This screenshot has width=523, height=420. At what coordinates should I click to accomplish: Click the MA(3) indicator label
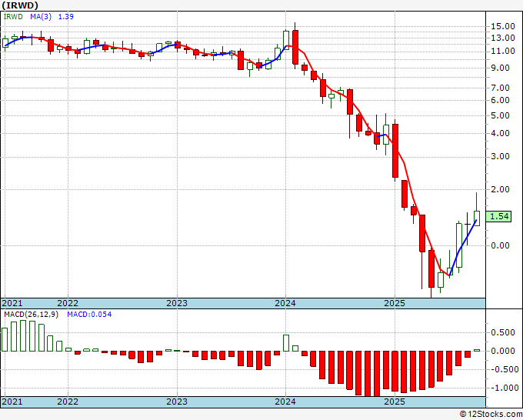point(41,17)
